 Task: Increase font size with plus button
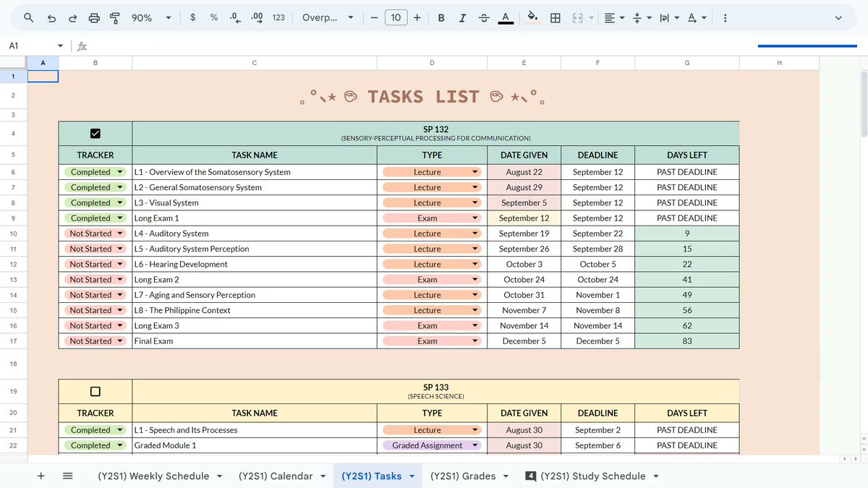[417, 18]
